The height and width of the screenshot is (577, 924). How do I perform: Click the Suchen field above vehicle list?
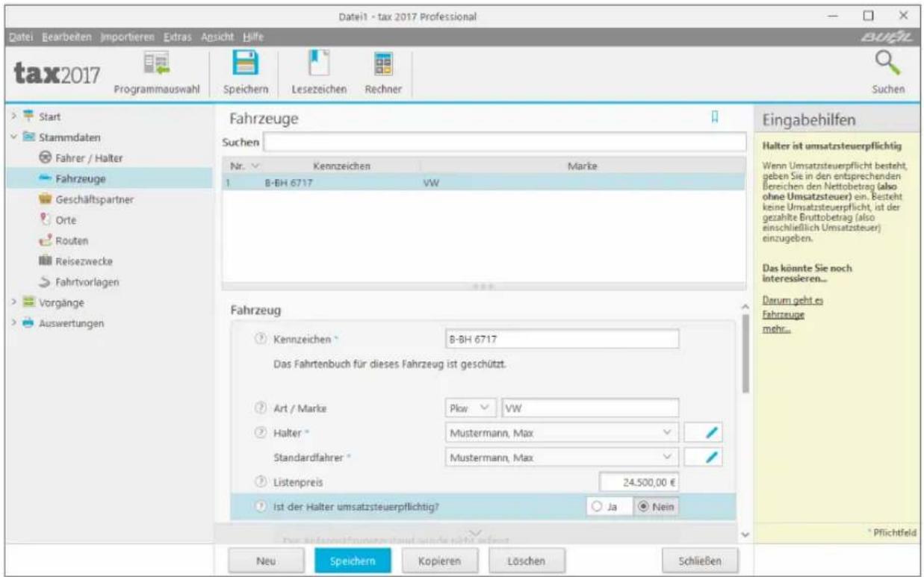pos(504,142)
